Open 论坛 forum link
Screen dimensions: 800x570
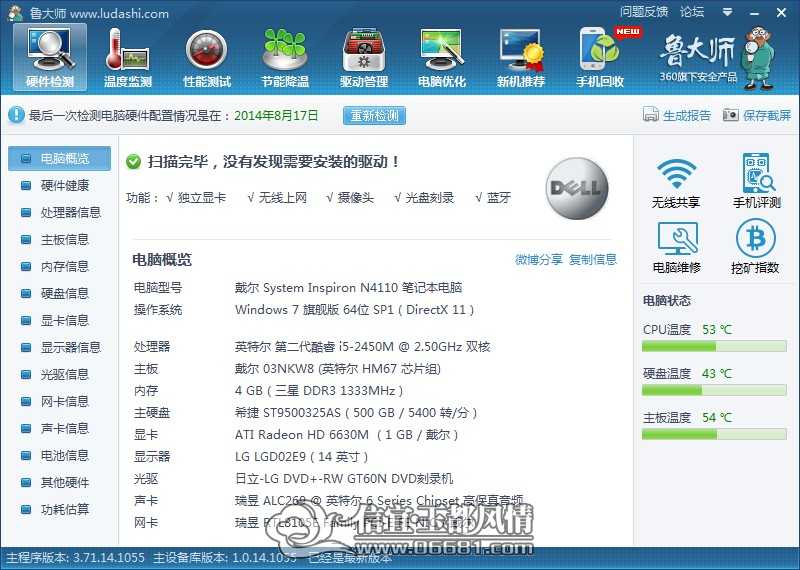click(x=692, y=12)
